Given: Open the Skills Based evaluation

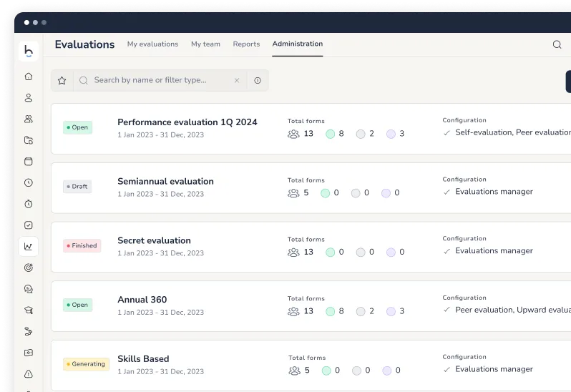Looking at the screenshot, I should click(143, 359).
